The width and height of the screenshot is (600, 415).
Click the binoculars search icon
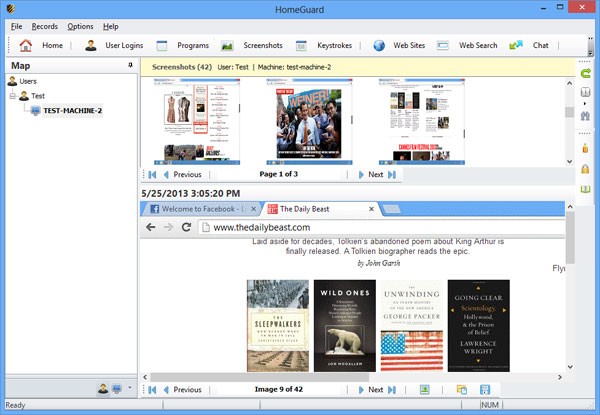pos(586,114)
